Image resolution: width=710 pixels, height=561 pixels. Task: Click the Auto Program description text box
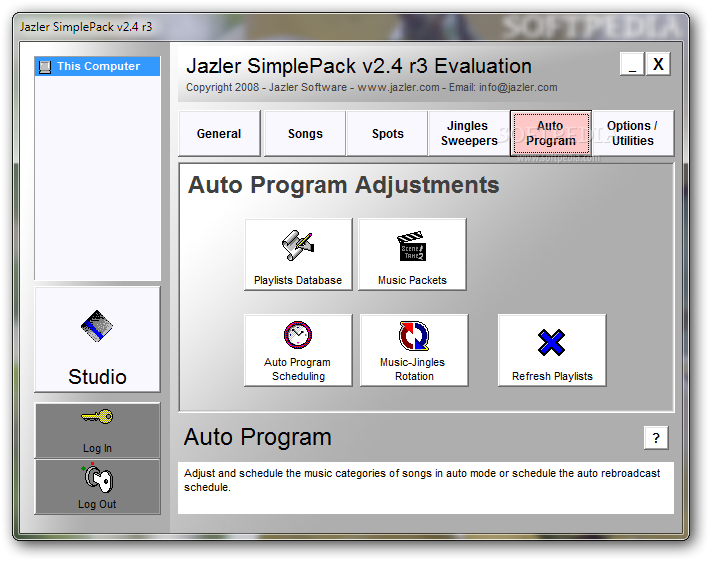point(426,488)
